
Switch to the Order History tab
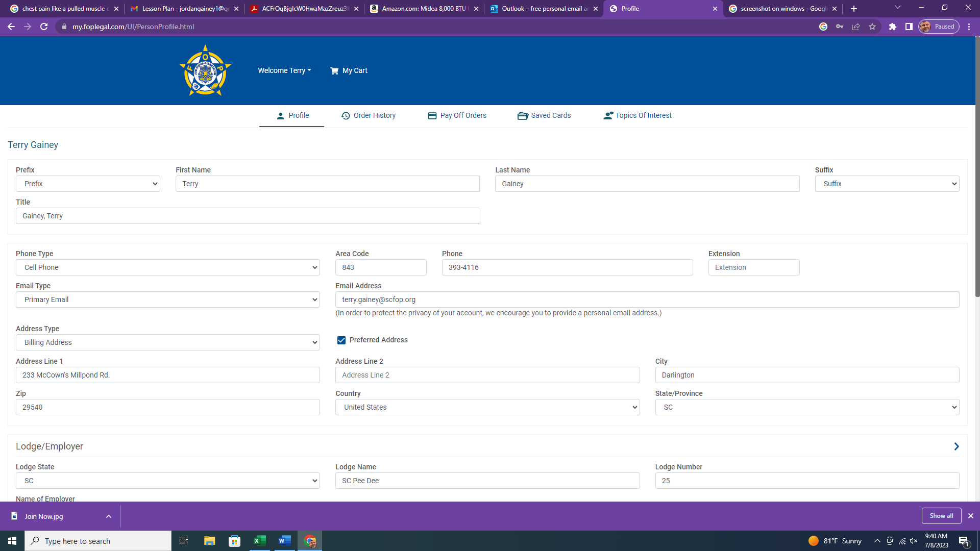pos(368,115)
